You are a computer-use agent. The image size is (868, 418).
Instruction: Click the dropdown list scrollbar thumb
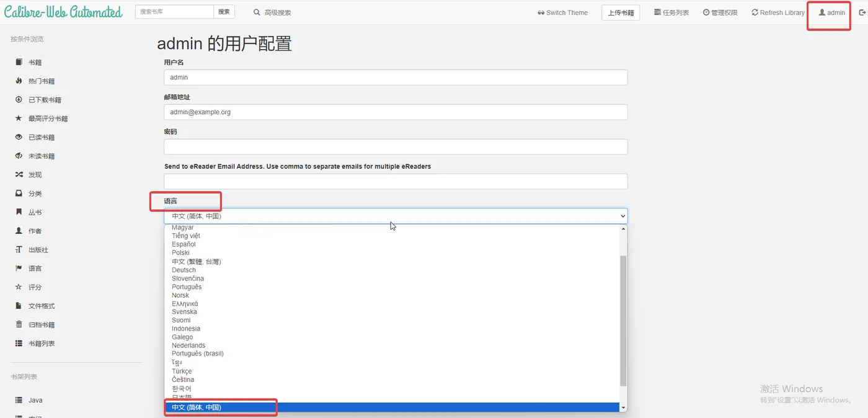tap(623, 320)
